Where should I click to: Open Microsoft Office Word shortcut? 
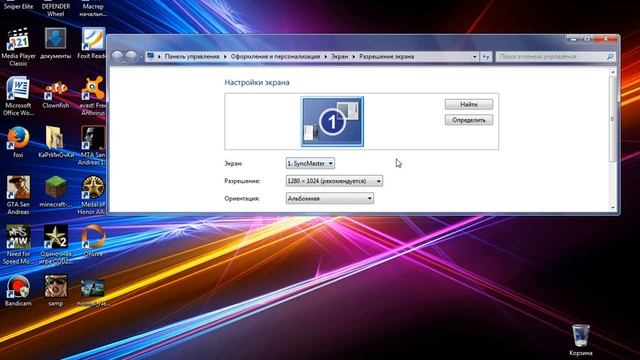pos(18,96)
